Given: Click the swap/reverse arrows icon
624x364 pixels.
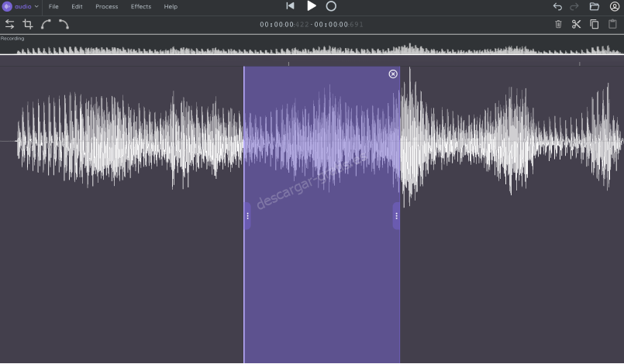Looking at the screenshot, I should coord(10,24).
